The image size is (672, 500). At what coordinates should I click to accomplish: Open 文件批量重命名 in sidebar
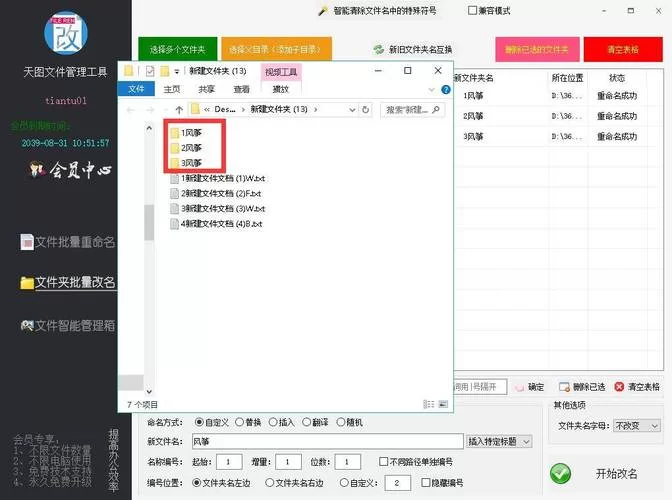coord(68,242)
